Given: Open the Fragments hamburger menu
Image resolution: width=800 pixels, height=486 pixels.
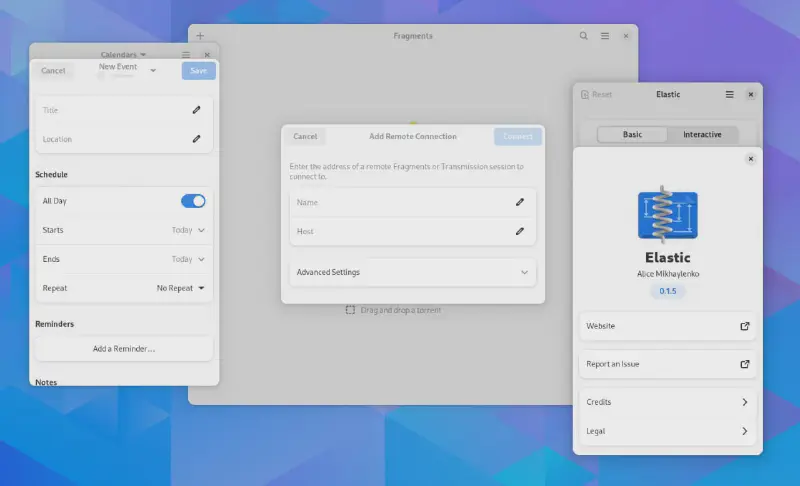Looking at the screenshot, I should [605, 36].
